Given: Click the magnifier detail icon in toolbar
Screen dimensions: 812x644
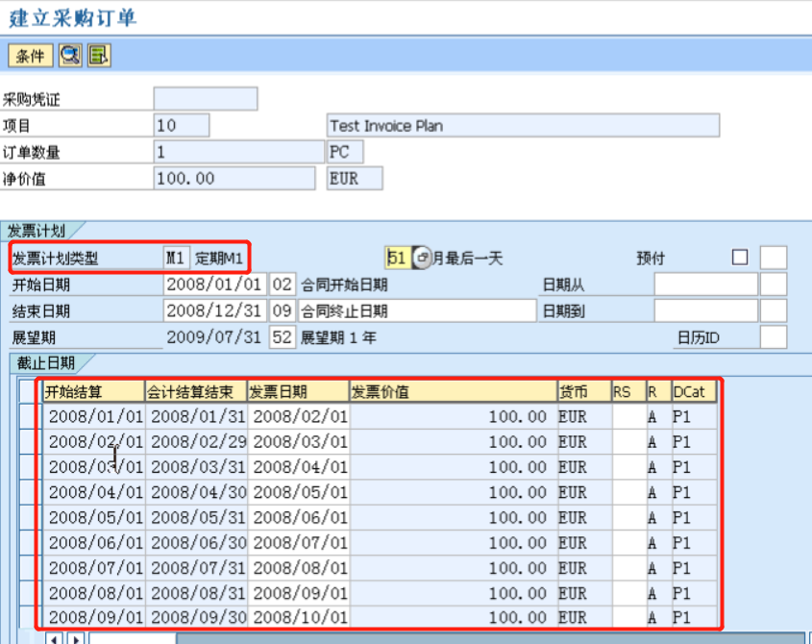Looking at the screenshot, I should tap(70, 56).
